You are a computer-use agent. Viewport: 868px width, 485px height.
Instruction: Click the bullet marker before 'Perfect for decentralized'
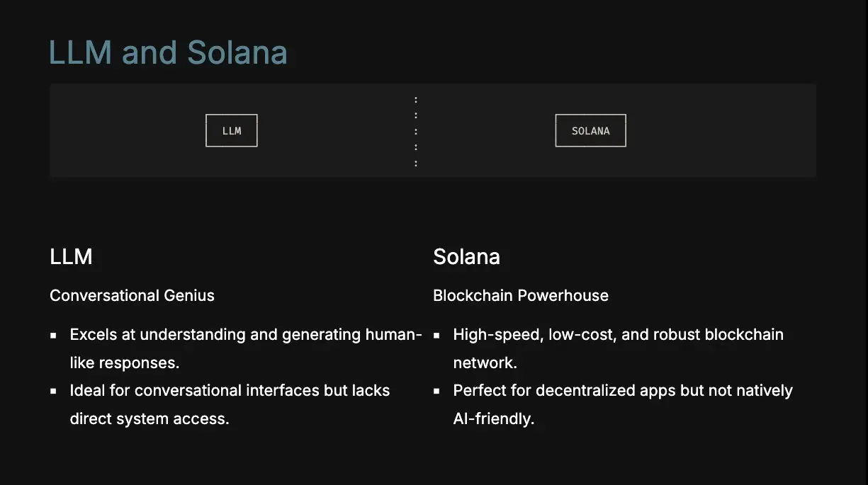tap(436, 391)
